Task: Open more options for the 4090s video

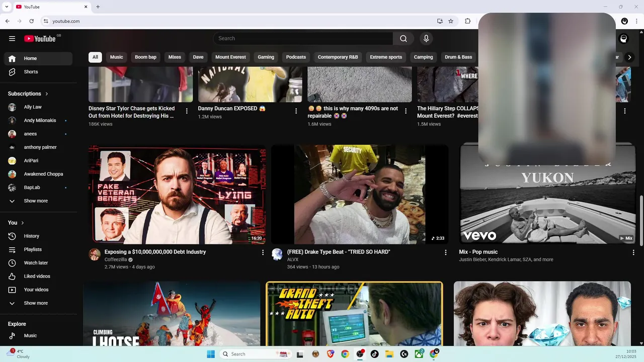Action: 406,111
